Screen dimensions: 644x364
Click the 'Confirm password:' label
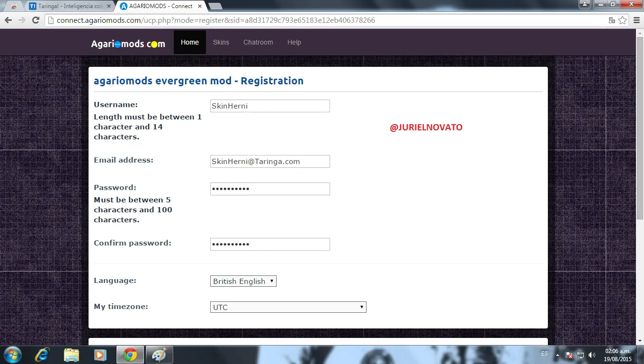tap(133, 243)
